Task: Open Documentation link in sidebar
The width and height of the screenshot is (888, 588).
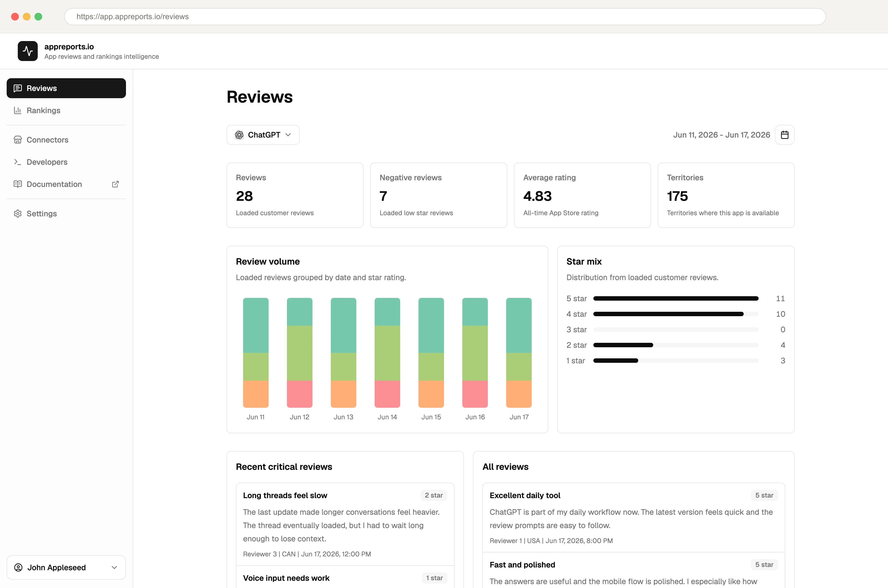Action: tap(66, 184)
